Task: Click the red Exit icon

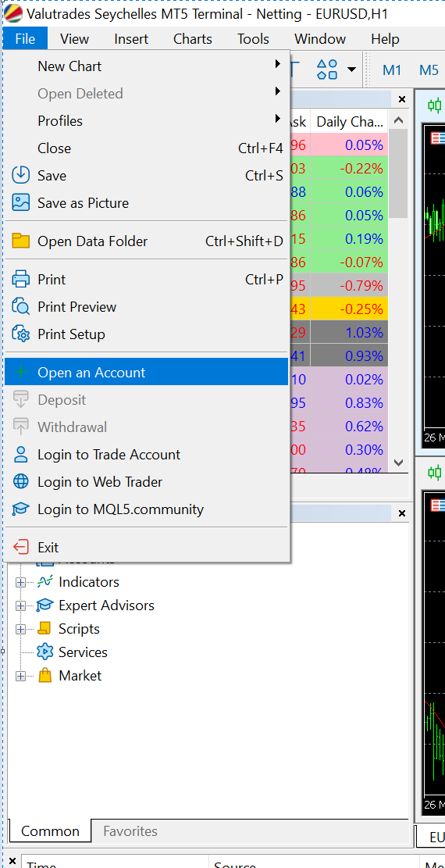Action: coord(20,547)
